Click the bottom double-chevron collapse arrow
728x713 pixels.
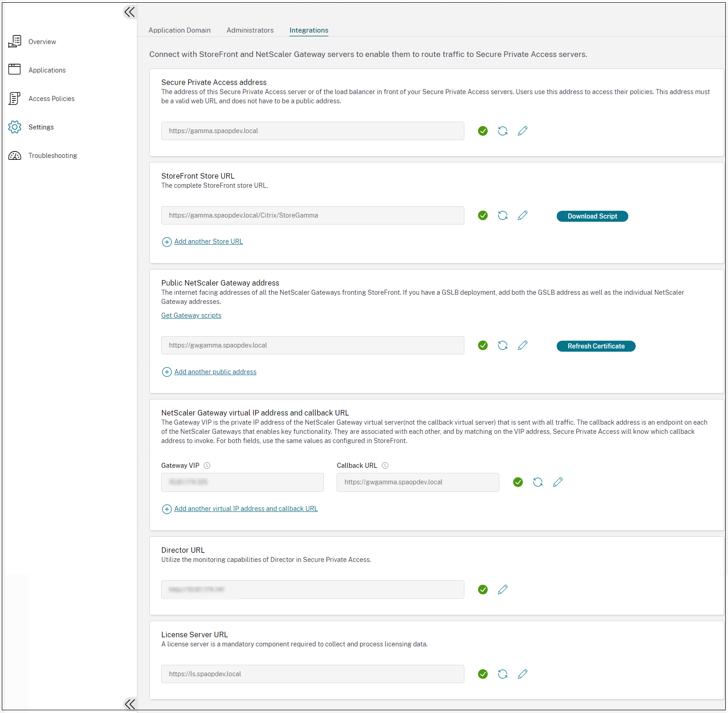(130, 704)
